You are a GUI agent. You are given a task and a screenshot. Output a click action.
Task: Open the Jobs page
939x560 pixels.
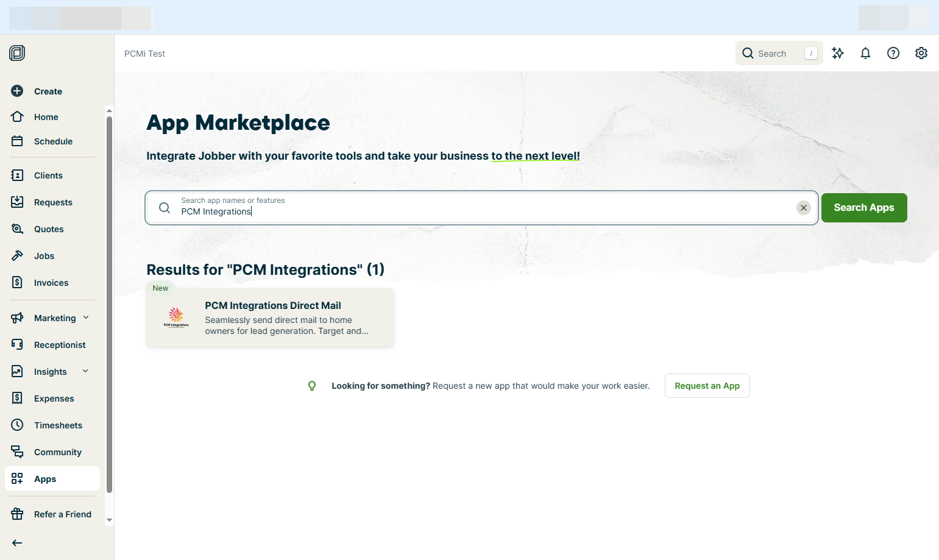pos(52,256)
